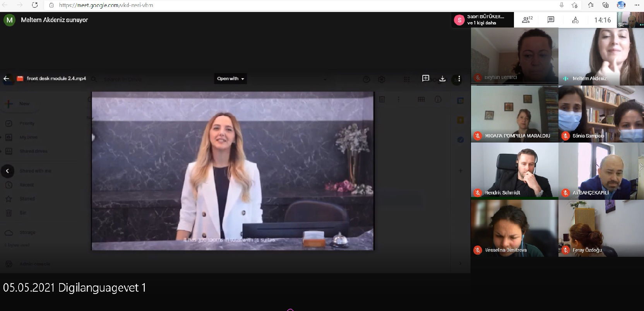Click the add comment icon in preview
644x311 pixels.
point(425,79)
